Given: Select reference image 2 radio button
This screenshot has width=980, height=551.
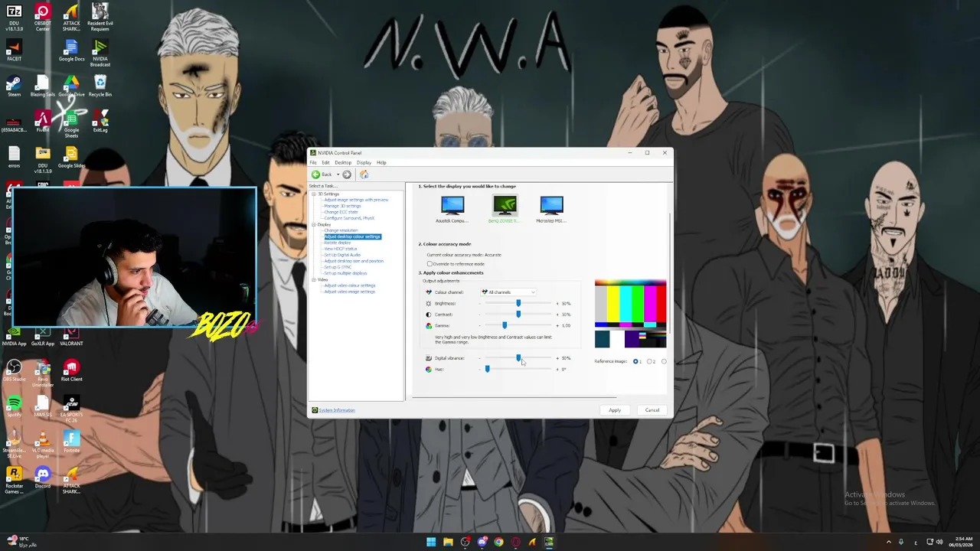Looking at the screenshot, I should point(649,361).
